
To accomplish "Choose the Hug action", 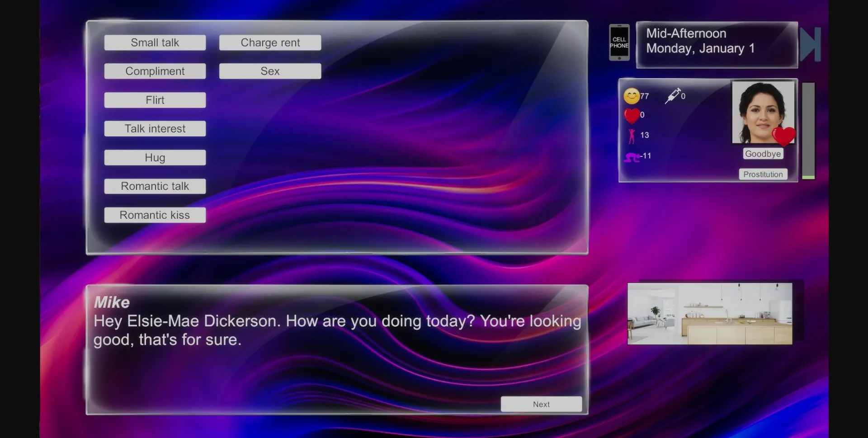I will point(155,158).
